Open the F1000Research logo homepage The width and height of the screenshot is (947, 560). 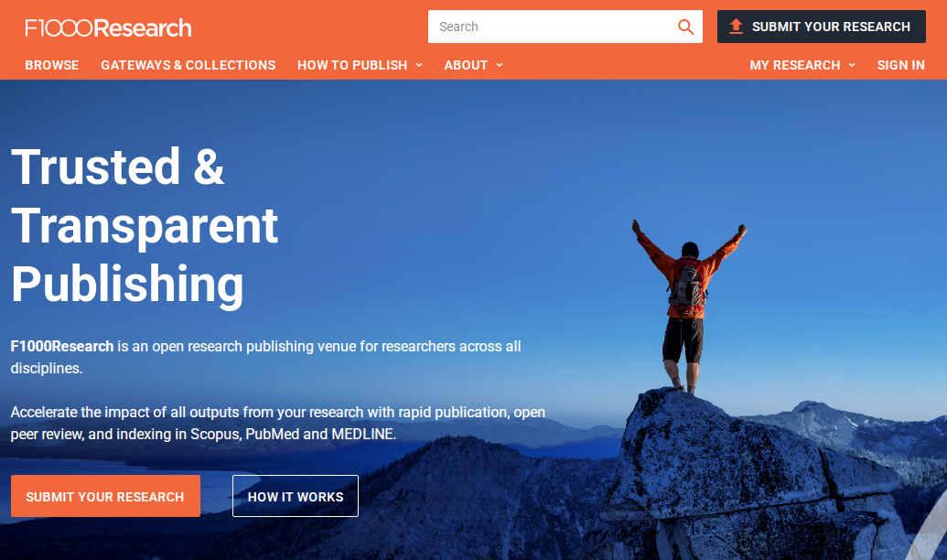pyautogui.click(x=108, y=27)
